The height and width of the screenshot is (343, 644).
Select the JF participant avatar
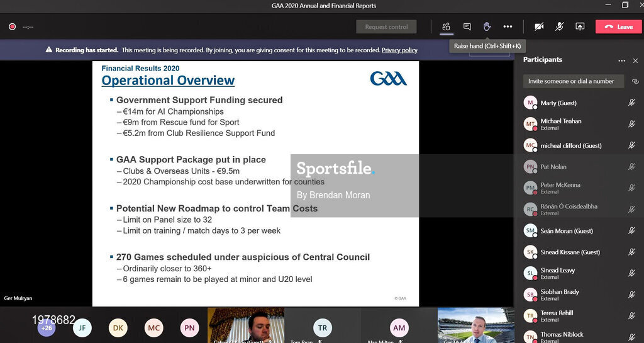82,328
